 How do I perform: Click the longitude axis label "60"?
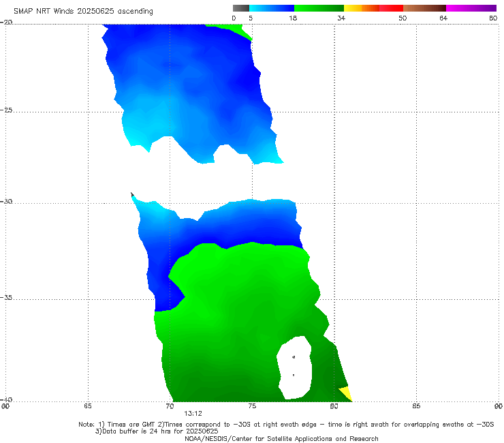[5, 406]
